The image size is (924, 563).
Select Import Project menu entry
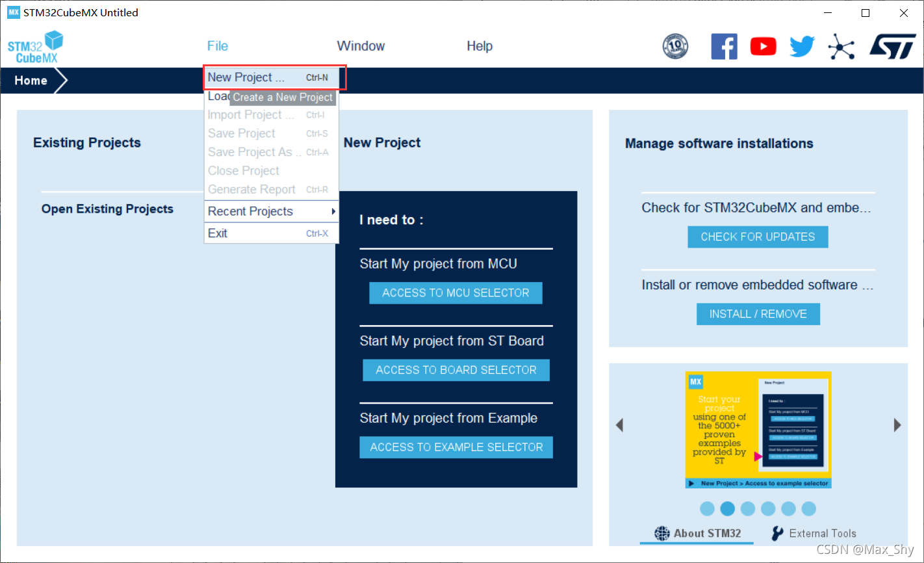271,115
